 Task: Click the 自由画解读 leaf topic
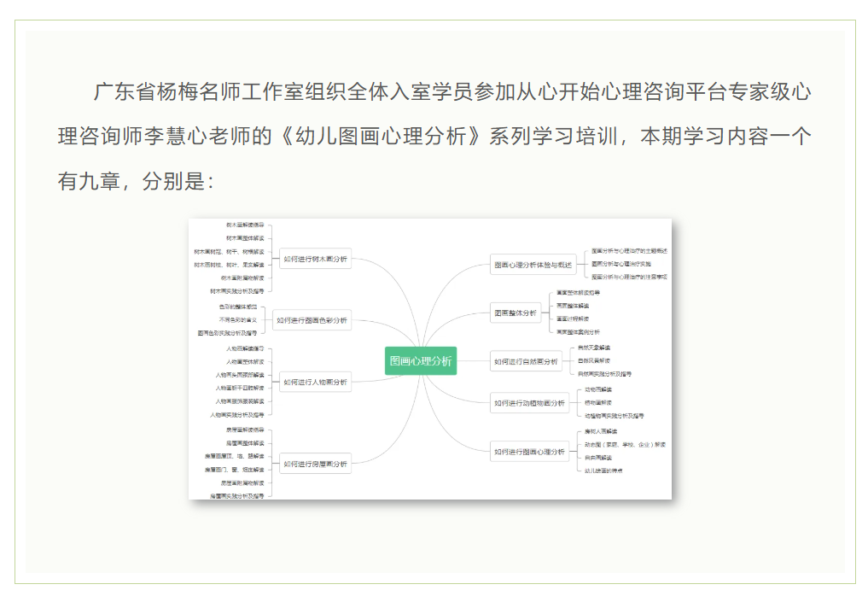(598, 457)
